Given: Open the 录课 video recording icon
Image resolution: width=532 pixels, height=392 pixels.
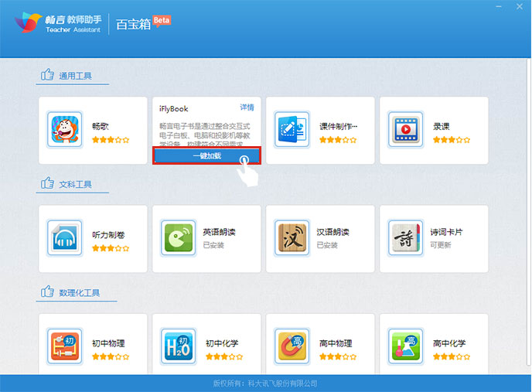Looking at the screenshot, I should (405, 129).
